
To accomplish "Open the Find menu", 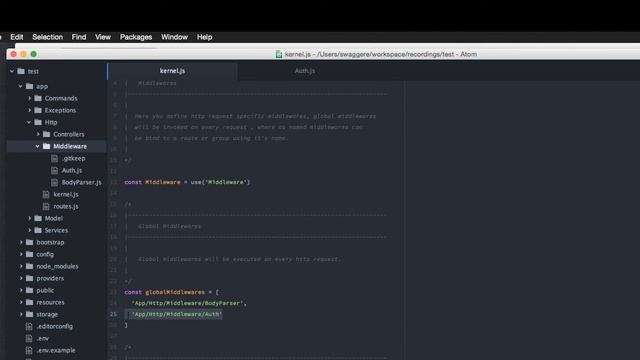I will point(79,37).
